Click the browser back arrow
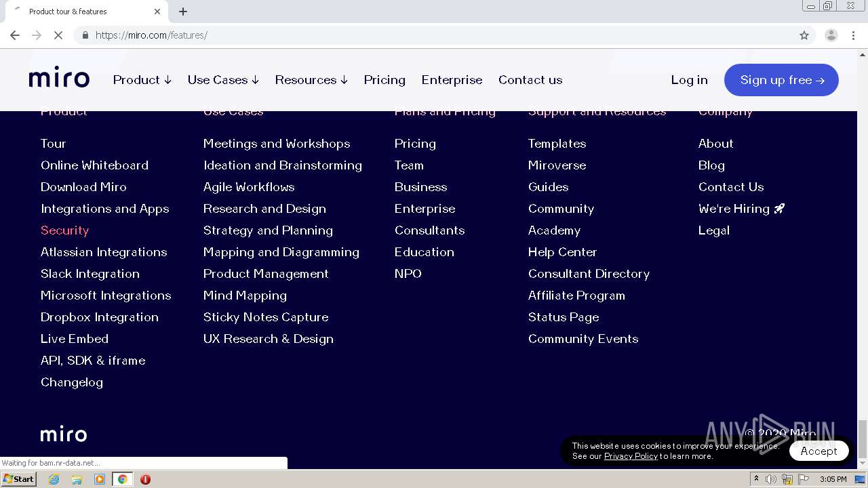The image size is (868, 488). coord(15,35)
